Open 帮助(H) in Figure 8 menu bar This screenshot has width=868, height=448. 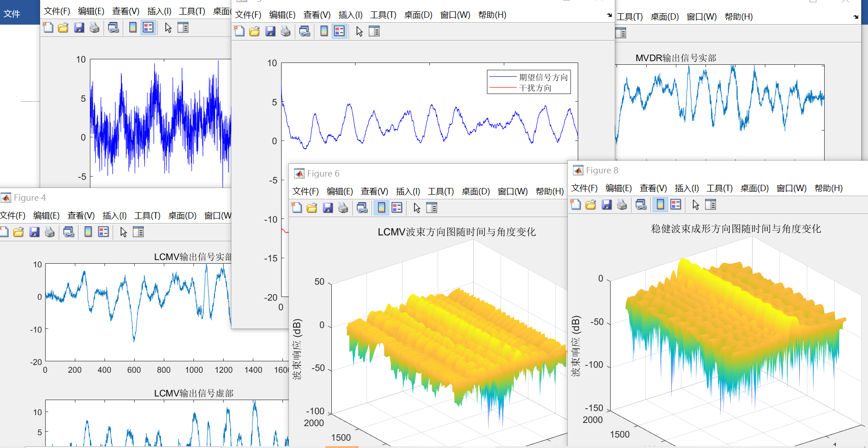pos(828,188)
